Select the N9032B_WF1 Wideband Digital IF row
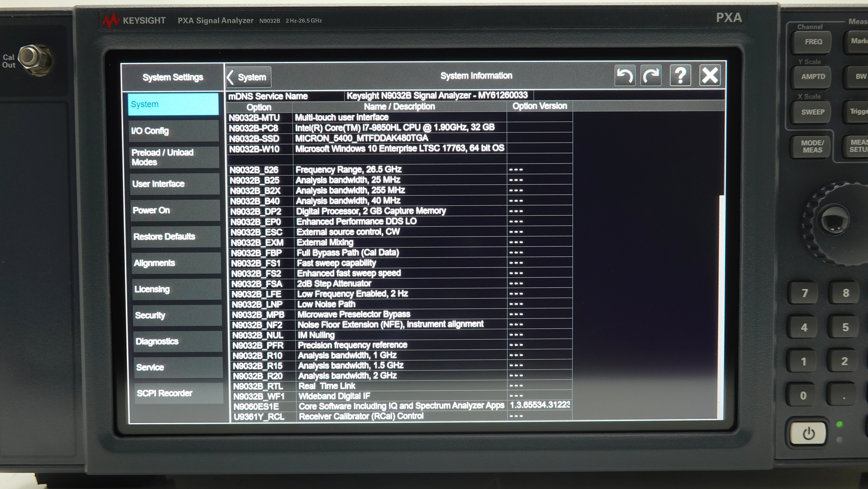 (402, 396)
